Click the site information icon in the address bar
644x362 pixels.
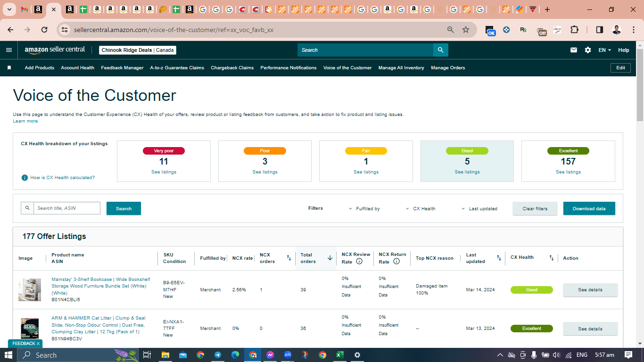(x=66, y=30)
